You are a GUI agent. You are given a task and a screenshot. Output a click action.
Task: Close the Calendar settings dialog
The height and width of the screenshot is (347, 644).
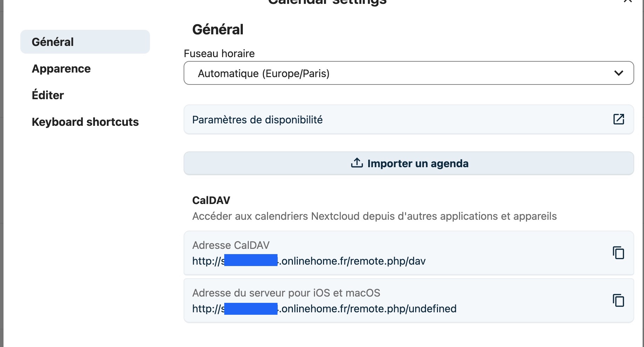(x=628, y=1)
